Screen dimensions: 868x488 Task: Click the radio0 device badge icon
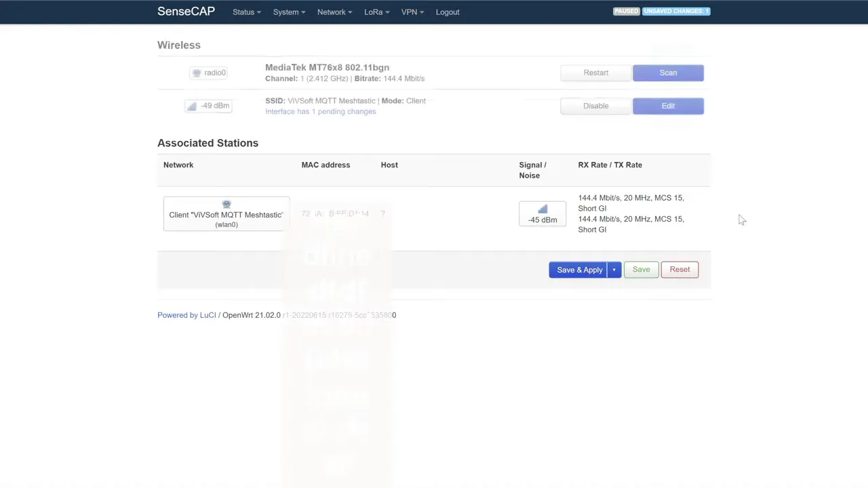pos(208,73)
